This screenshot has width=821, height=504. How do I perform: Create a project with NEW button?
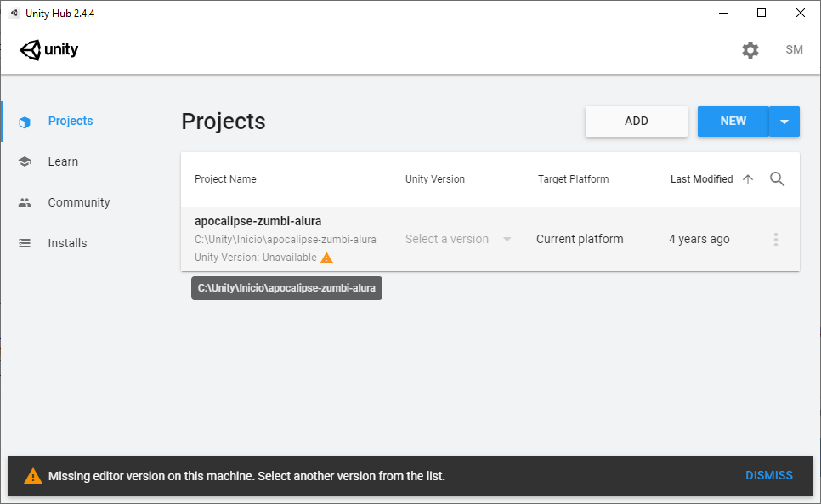click(733, 122)
